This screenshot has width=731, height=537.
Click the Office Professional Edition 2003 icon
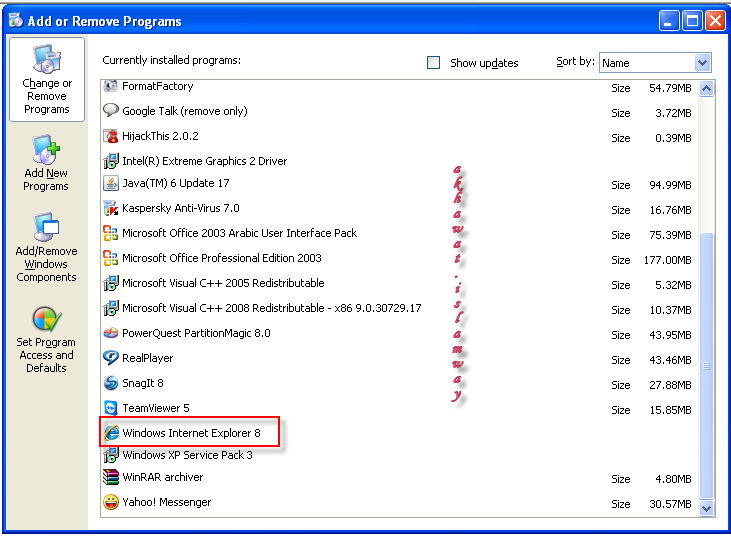(110, 258)
